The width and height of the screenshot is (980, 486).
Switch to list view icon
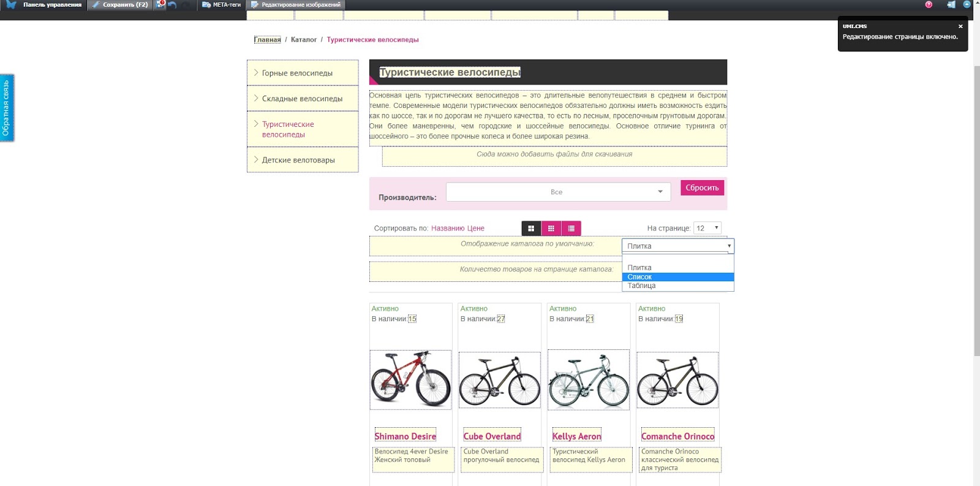pyautogui.click(x=571, y=229)
